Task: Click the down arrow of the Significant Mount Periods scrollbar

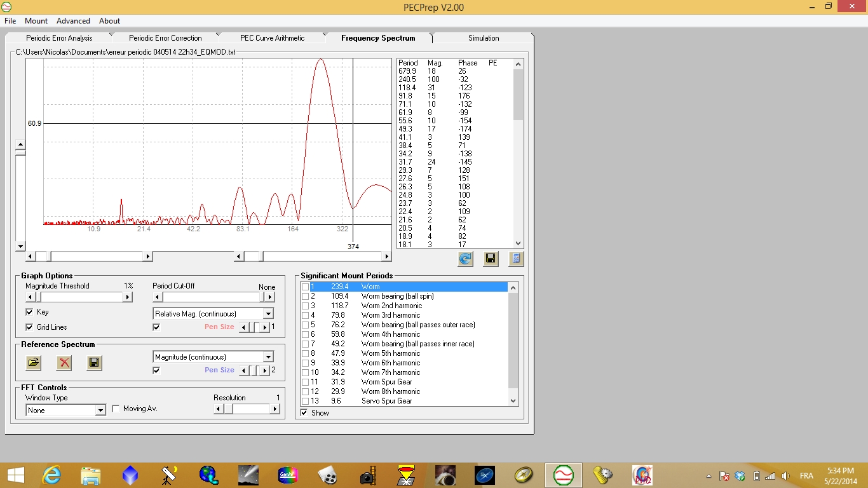Action: 513,401
